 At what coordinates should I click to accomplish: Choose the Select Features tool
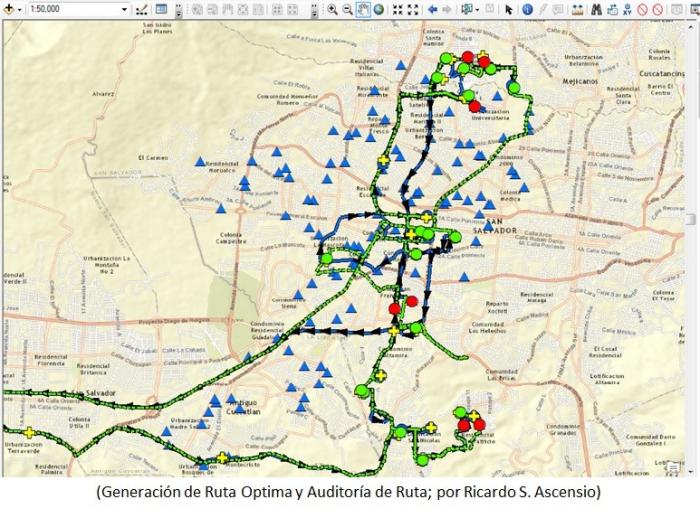click(x=466, y=9)
